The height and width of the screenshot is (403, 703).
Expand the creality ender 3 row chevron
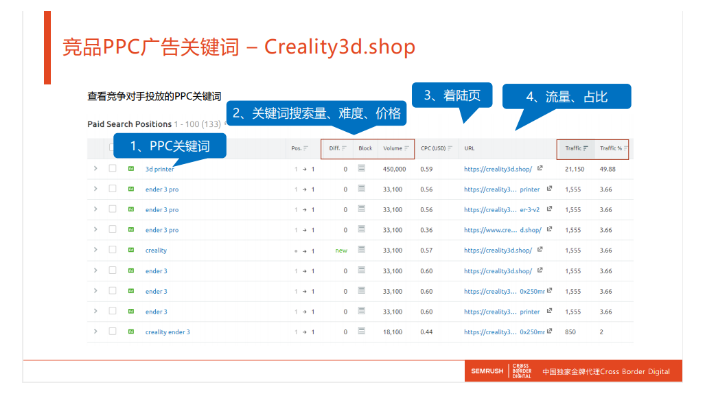point(95,331)
